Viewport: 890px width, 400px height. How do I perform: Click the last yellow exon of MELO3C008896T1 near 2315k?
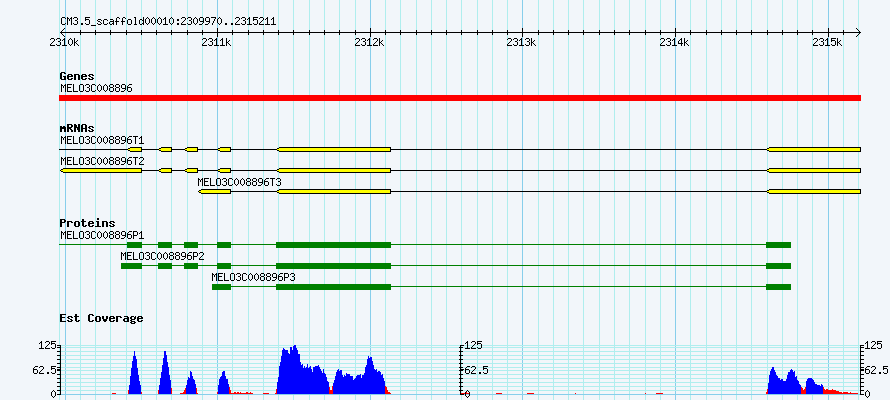[814, 149]
